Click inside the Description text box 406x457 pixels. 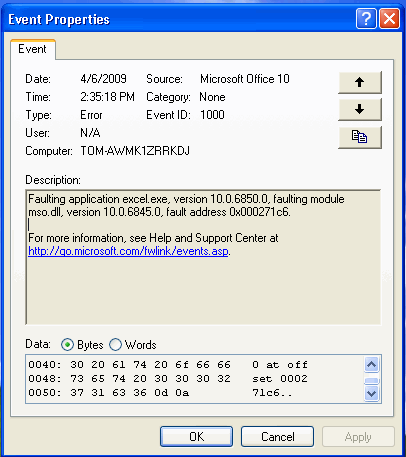(x=203, y=257)
